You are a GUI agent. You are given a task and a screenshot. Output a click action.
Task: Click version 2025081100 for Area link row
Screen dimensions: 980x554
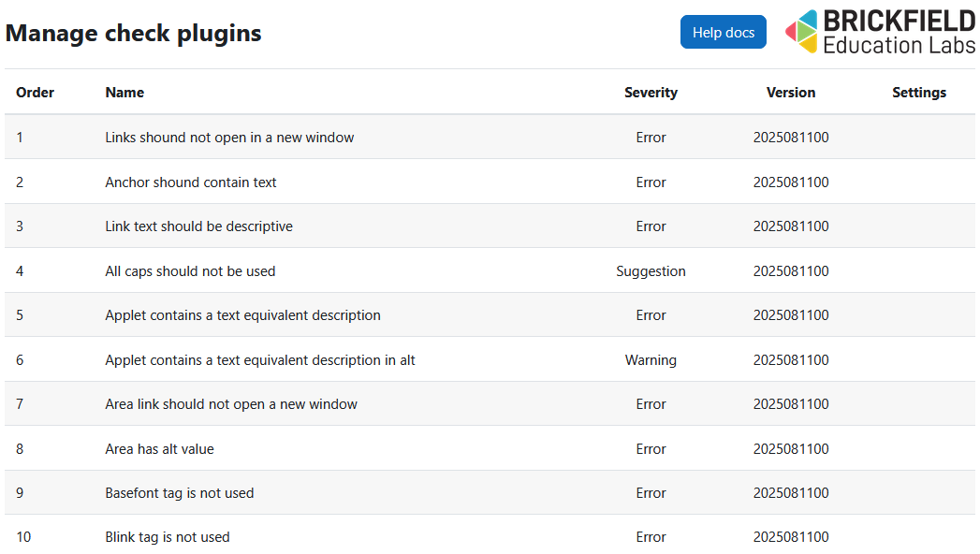coord(791,404)
